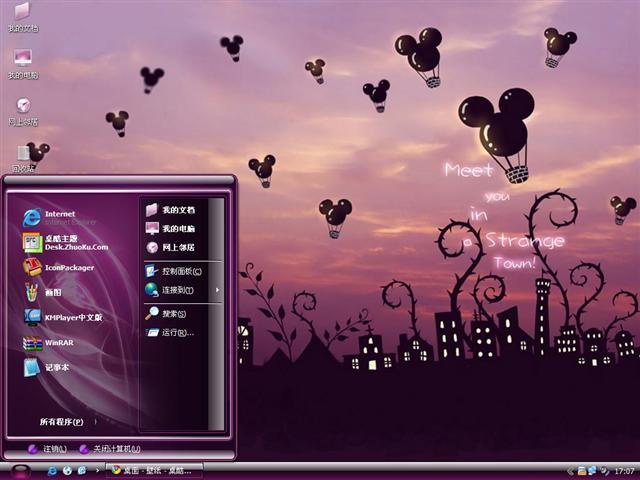Launch Internet Explorer from Quick Launch
Viewport: 640px width, 480px height.
(x=52, y=471)
